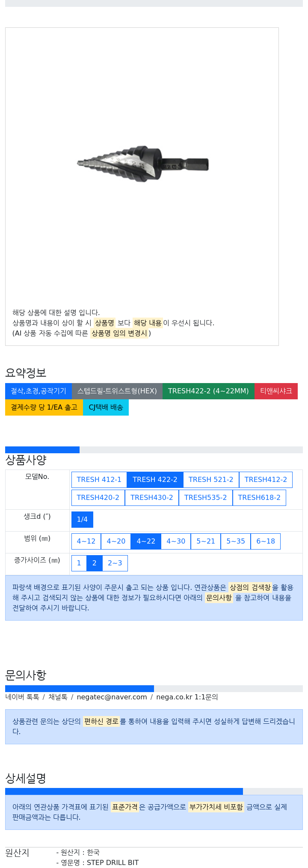Select the TRESH 412-1 model option
The width and height of the screenshot is (308, 868).
click(99, 480)
